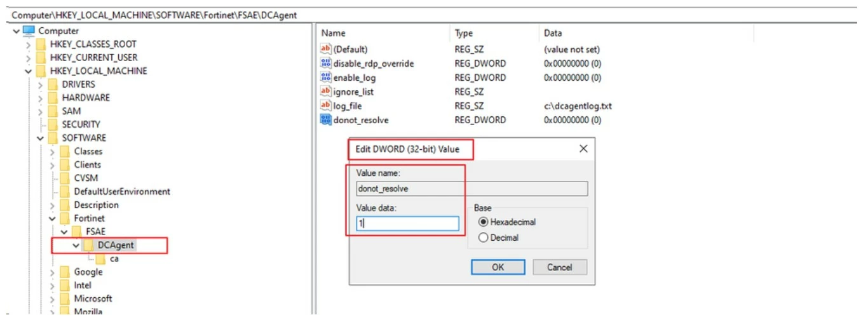The image size is (868, 322).
Task: Click the DRIVERS folder icon
Action: click(53, 84)
